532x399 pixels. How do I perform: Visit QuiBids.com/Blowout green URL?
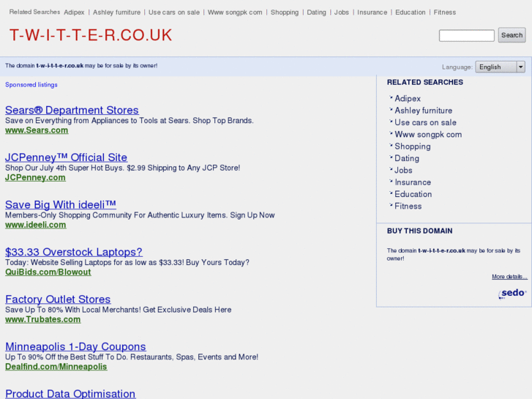48,272
